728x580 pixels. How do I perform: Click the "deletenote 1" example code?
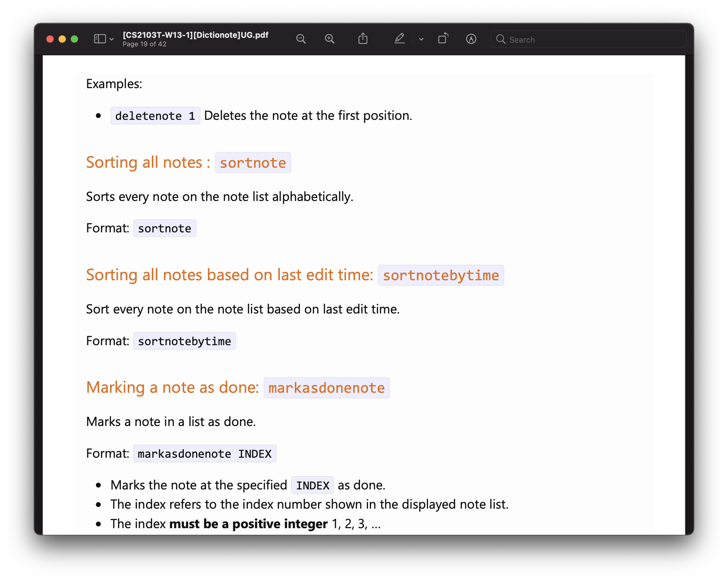tap(155, 116)
